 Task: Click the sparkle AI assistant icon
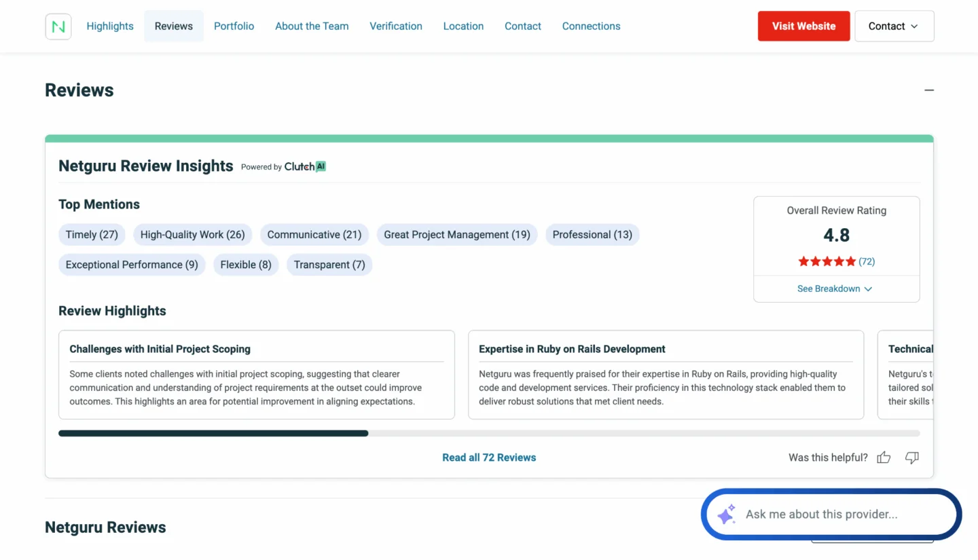pos(726,515)
